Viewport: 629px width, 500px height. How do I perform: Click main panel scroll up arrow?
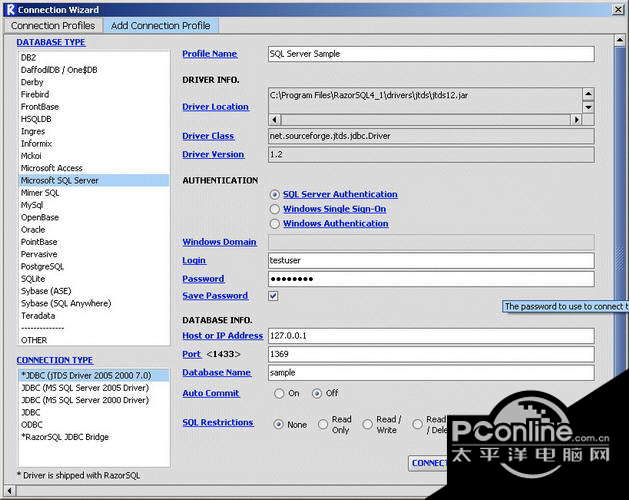620,40
